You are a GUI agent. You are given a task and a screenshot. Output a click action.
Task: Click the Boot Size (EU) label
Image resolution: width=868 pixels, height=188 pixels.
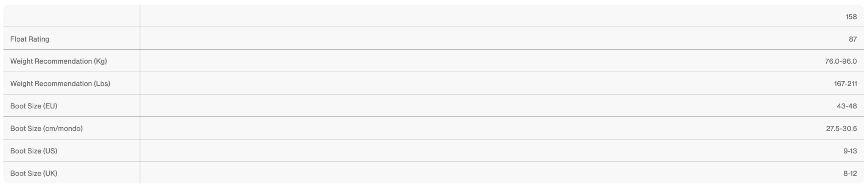click(33, 106)
